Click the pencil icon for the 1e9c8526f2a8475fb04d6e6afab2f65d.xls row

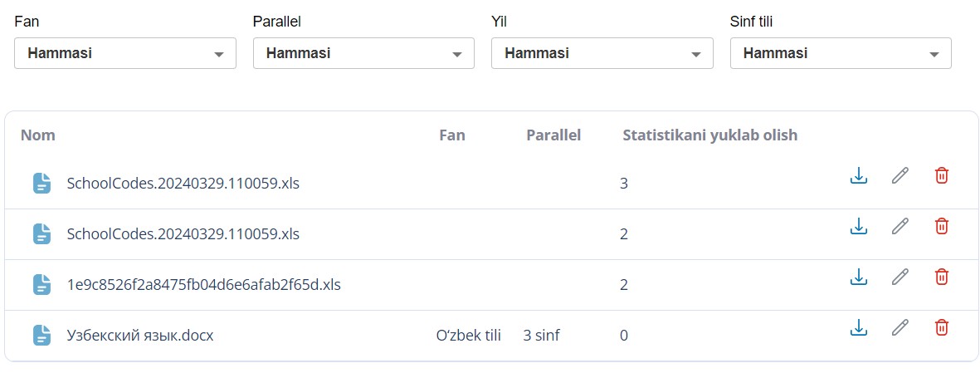[900, 277]
